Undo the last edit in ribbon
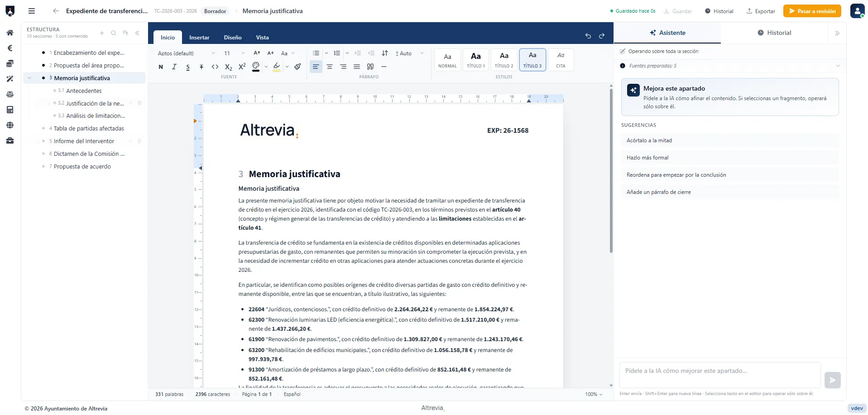 click(x=588, y=36)
